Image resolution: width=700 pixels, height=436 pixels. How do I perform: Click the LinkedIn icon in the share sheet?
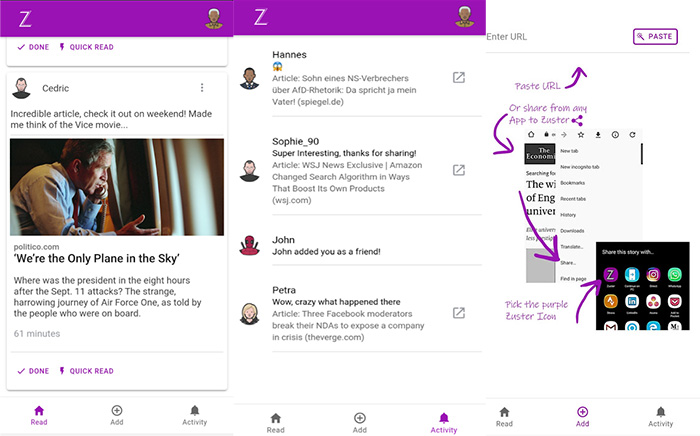tap(632, 302)
